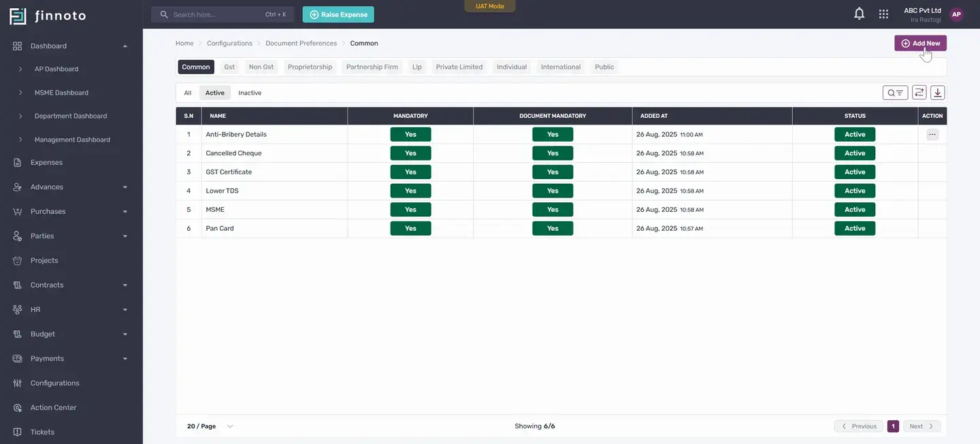Click the Contracts sidebar icon
The width and height of the screenshot is (980, 444).
coord(18,285)
